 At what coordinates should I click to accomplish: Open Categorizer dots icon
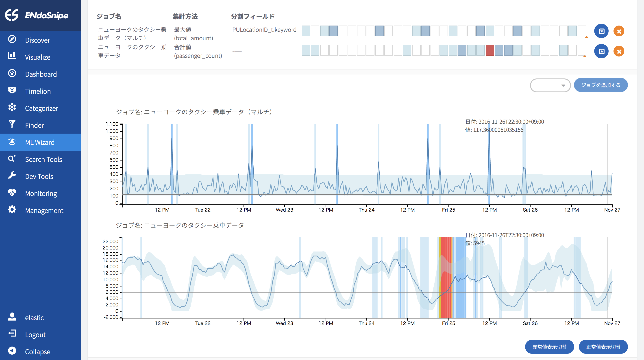click(12, 108)
